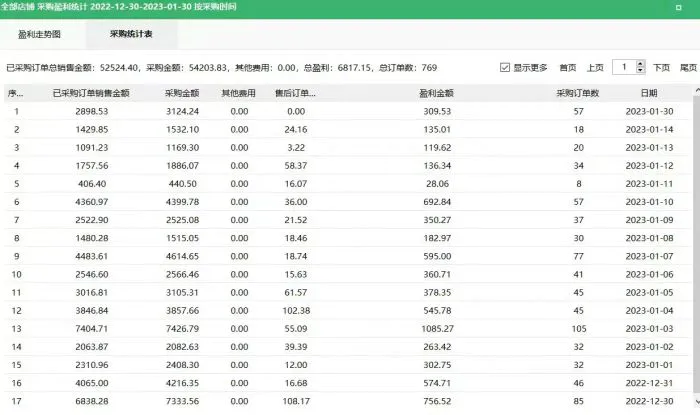Select the 采购统计表 tab
The image size is (700, 415).
pyautogui.click(x=131, y=34)
